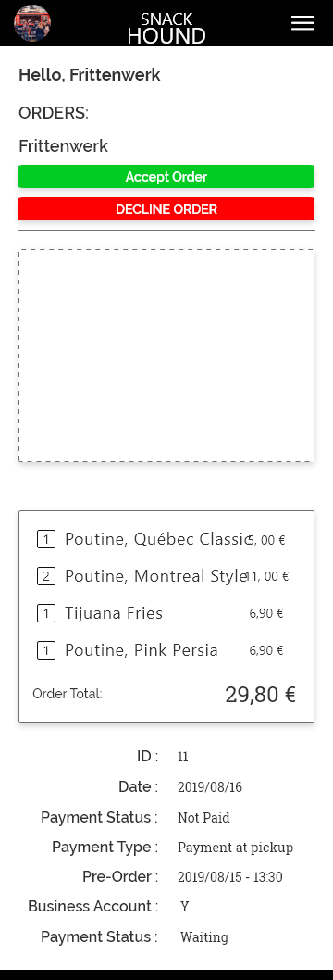Click the Poutine, Pink Persia item name
Viewport: 333px width, 980px height.
[142, 650]
